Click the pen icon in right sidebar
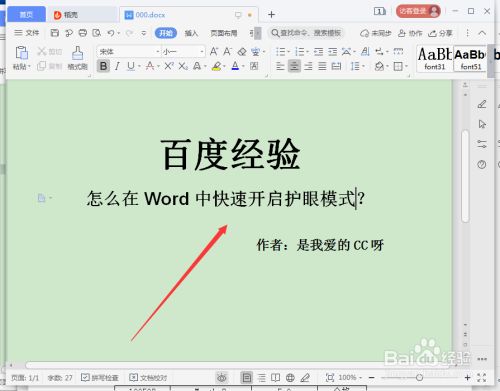 pyautogui.click(x=482, y=104)
